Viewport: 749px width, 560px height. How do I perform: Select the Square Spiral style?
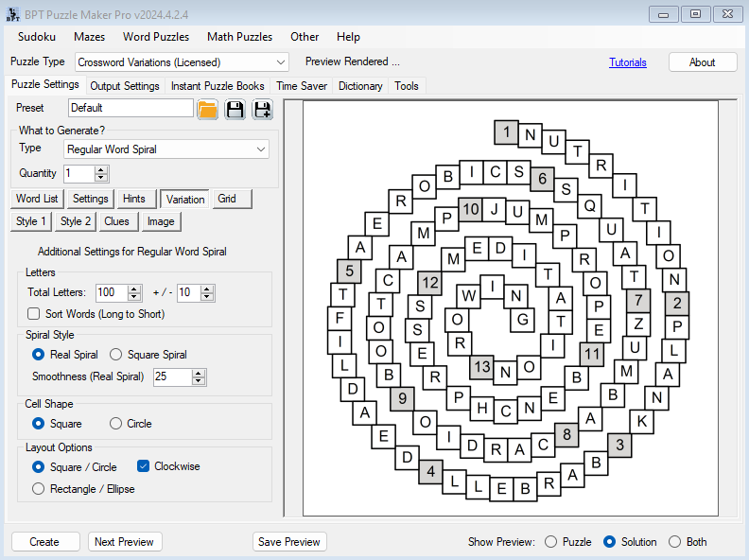116,355
